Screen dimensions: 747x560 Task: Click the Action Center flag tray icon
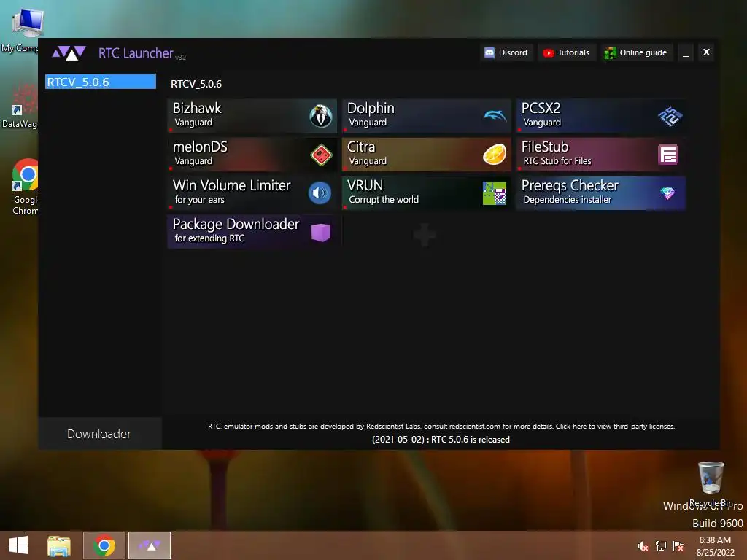(x=678, y=546)
